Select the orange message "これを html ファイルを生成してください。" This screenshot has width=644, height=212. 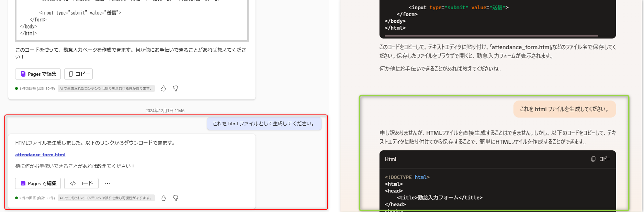[x=565, y=109]
